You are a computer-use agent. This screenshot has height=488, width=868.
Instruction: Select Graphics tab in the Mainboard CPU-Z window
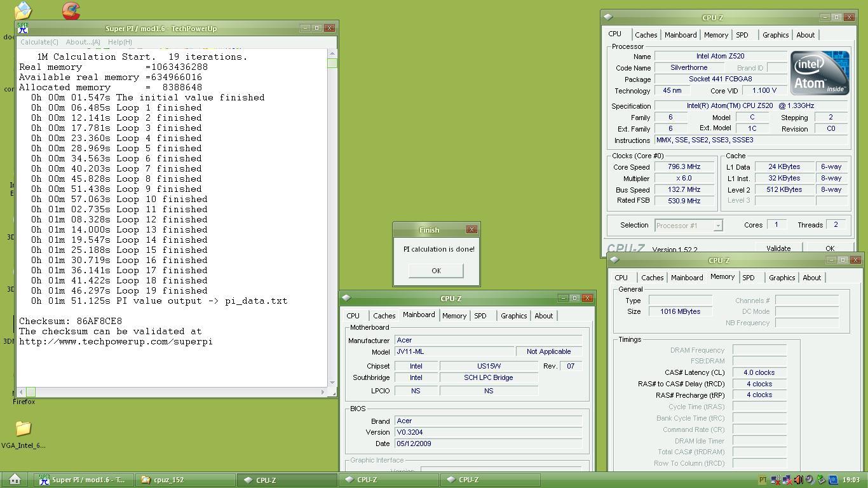(x=513, y=316)
